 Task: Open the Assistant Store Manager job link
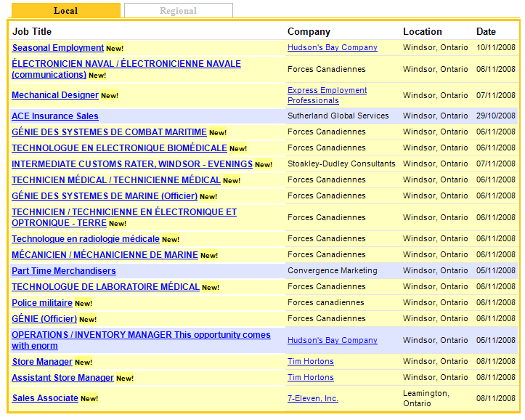tap(63, 378)
